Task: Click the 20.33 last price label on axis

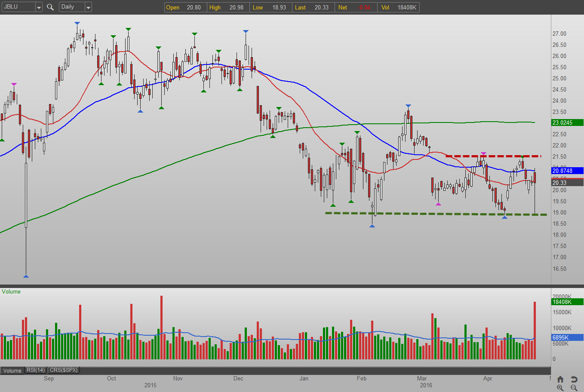Action: (567, 183)
